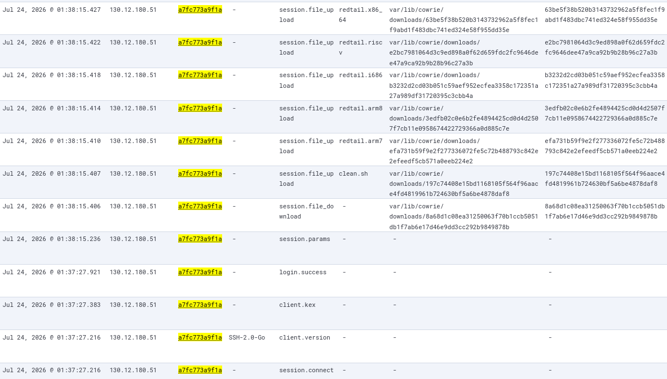Select source IP in the clean.sh upload row
This screenshot has width=667, height=379.
pyautogui.click(x=133, y=174)
